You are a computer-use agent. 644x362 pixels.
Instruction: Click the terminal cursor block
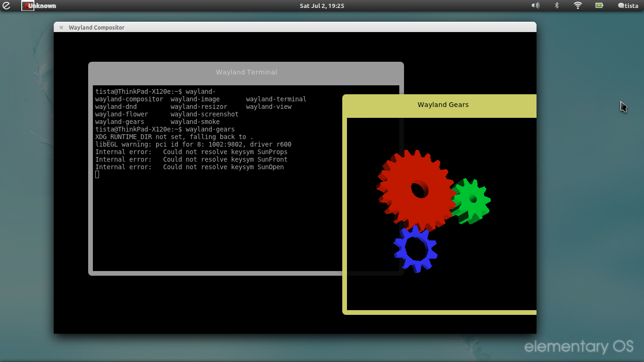(x=97, y=174)
